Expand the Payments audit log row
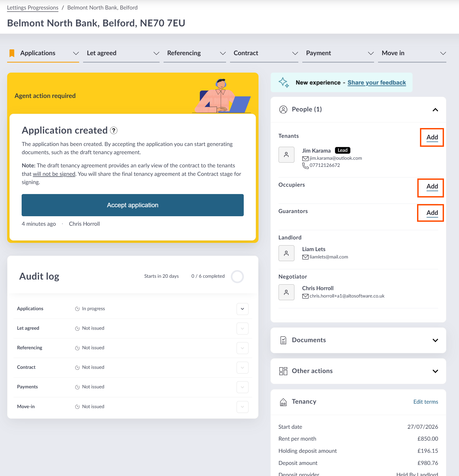This screenshot has width=459, height=476. pyautogui.click(x=242, y=387)
